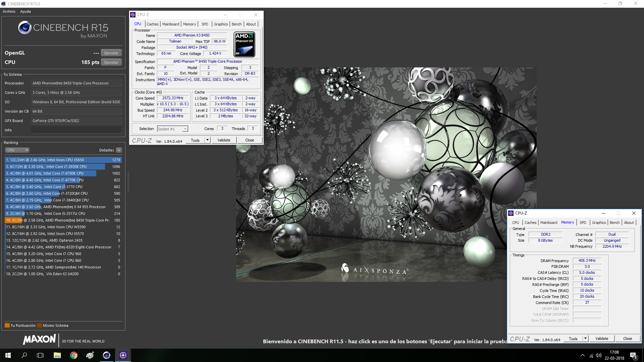
Task: Open the Graphics tab in the Memory window
Action: (599, 223)
